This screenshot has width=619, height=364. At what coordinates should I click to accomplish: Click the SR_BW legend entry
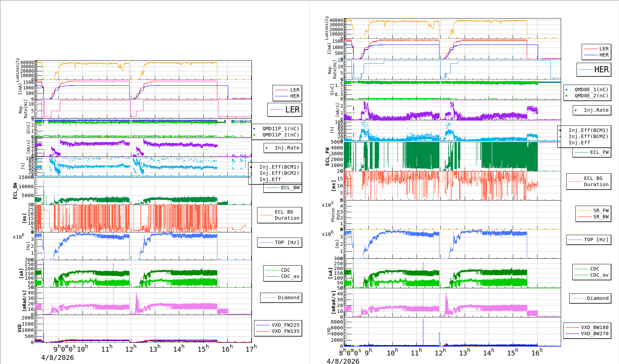[x=600, y=217]
